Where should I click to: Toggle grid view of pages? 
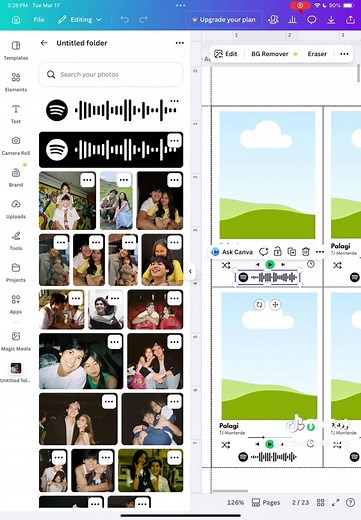320,502
